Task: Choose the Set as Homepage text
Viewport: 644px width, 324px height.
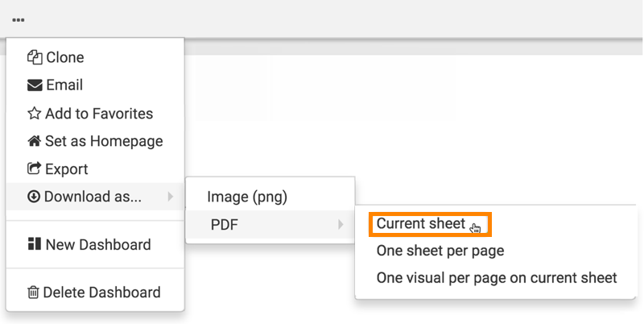Action: (104, 141)
